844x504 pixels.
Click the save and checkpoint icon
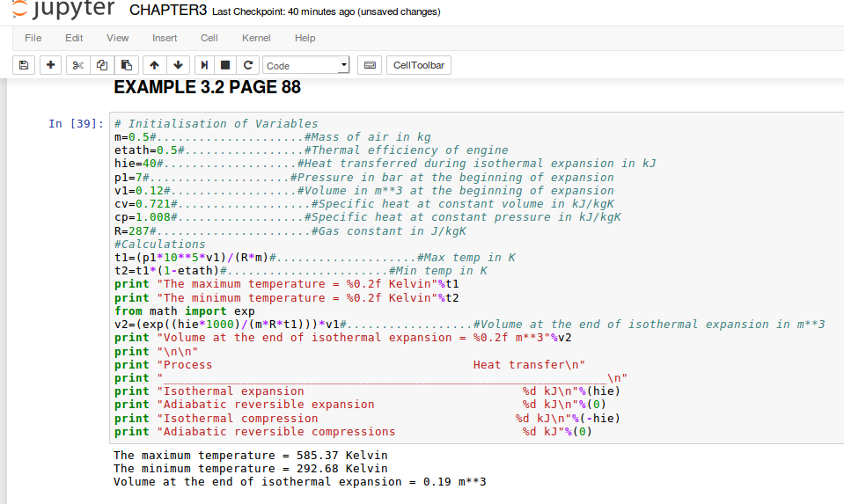tap(24, 66)
